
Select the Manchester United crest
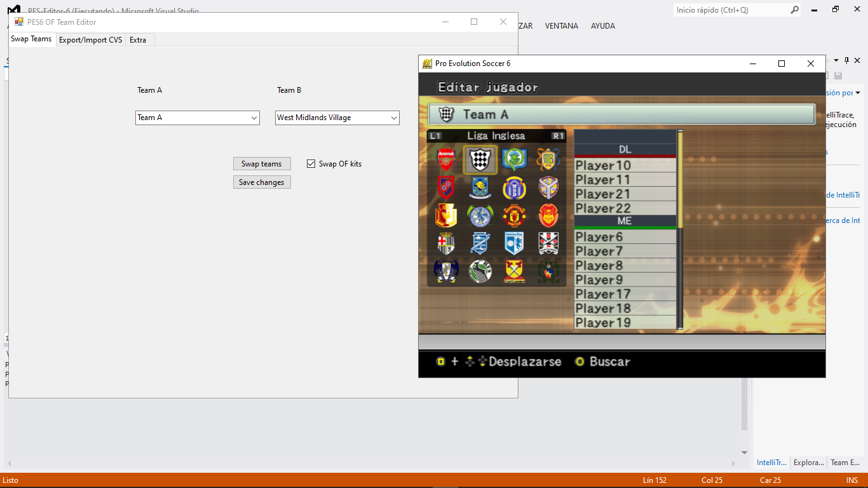click(x=514, y=215)
